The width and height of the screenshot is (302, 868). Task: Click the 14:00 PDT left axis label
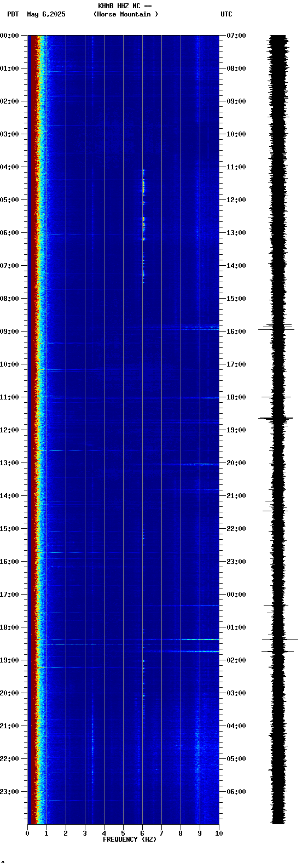9,496
